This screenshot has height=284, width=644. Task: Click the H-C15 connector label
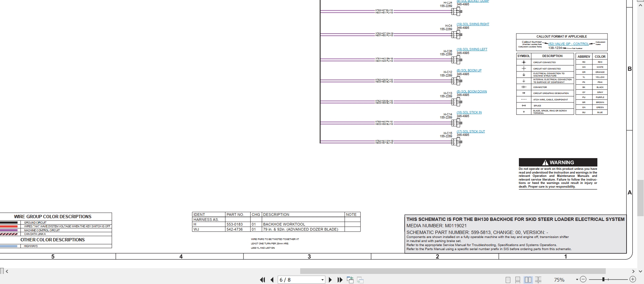coord(448,133)
